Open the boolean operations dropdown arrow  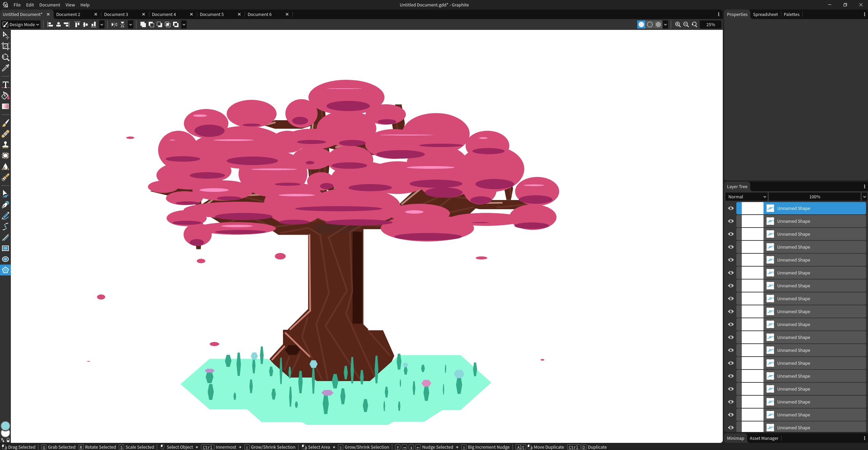point(184,24)
